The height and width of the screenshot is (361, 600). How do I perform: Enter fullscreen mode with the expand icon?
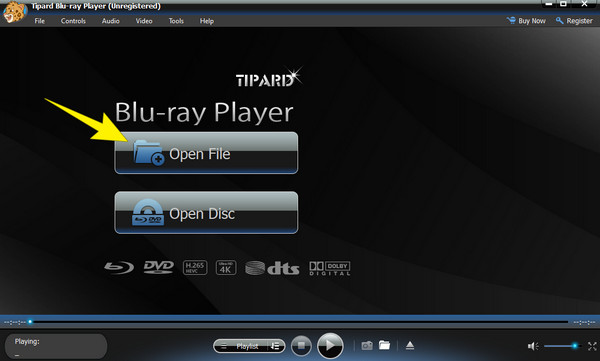click(x=592, y=346)
